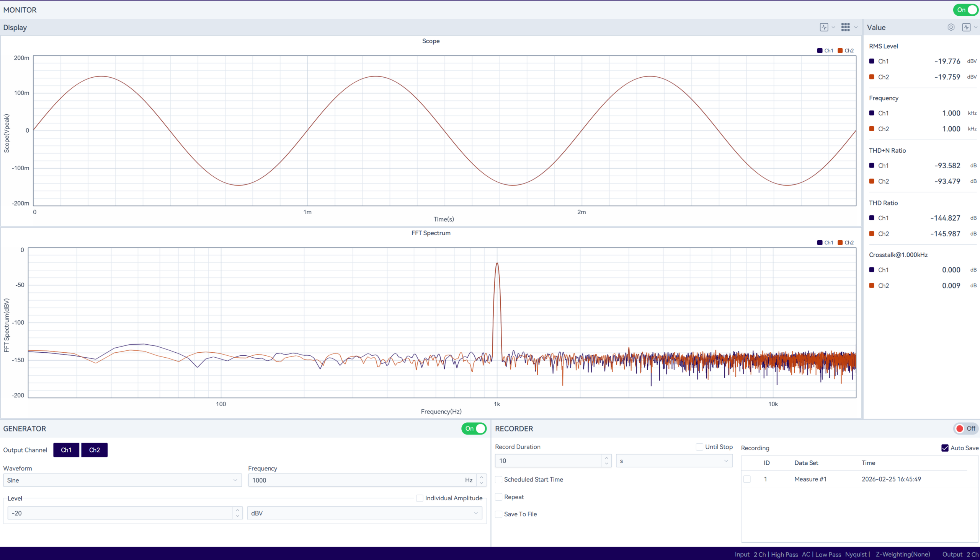Turn off the Monitor toggle switch
The image size is (980, 560).
tap(965, 10)
